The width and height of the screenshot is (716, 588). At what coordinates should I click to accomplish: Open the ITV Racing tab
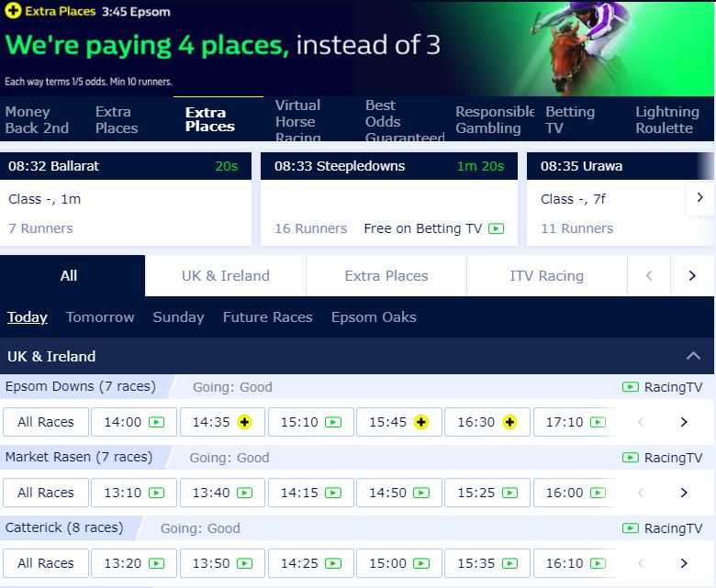(546, 275)
